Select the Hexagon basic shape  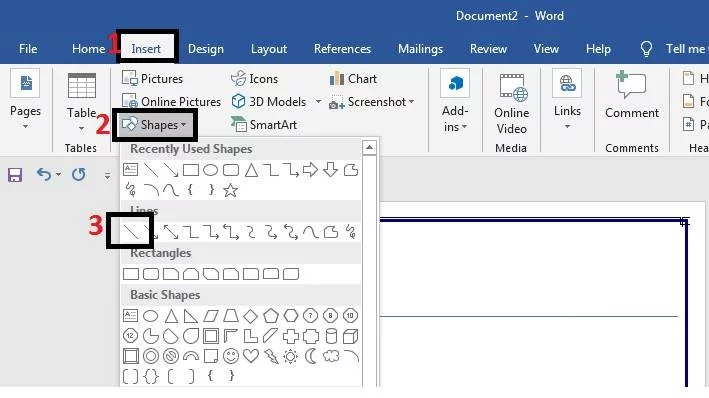click(291, 316)
